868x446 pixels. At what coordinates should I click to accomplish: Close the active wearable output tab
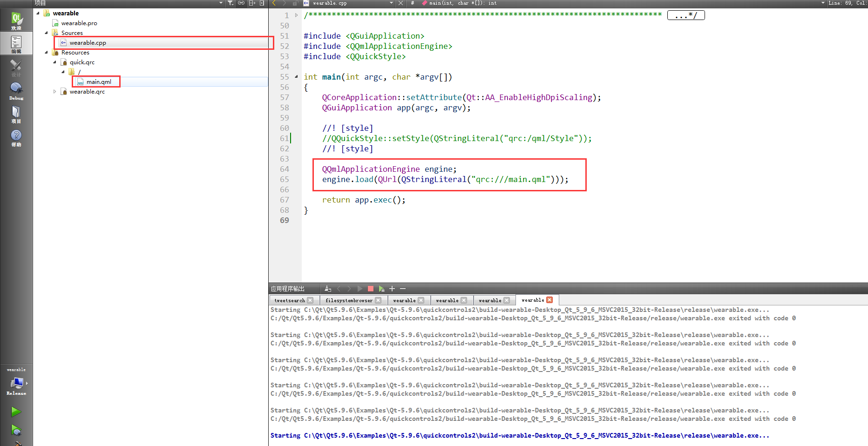[x=549, y=300]
